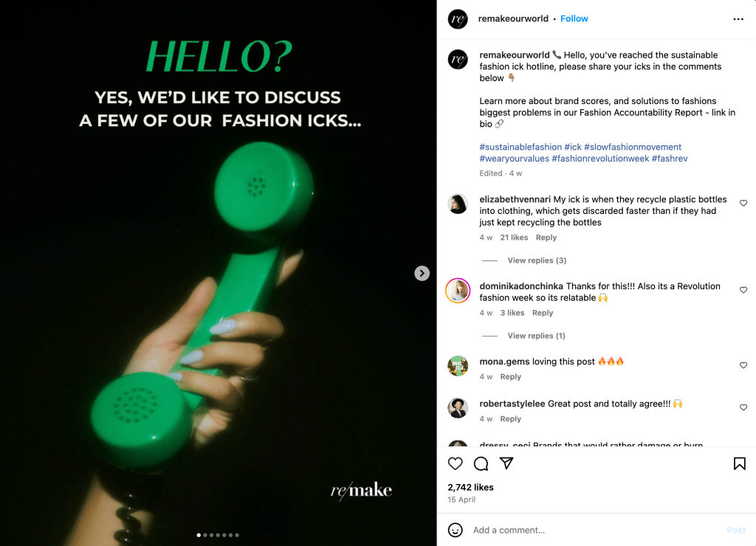
Task: Jump to the second carousel dot indicator
Action: [x=205, y=535]
